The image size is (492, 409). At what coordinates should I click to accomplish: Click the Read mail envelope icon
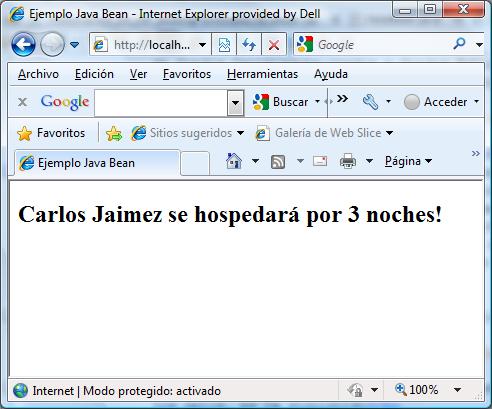(x=320, y=161)
